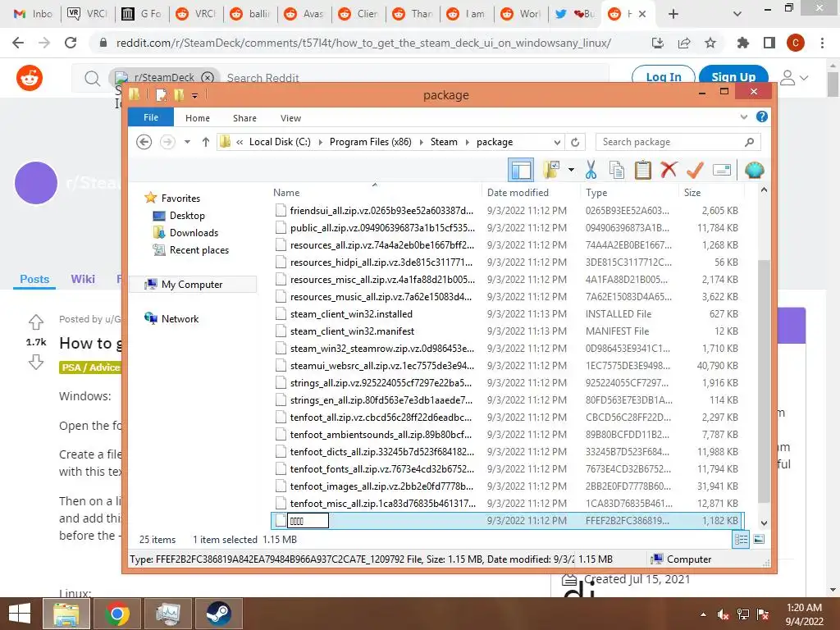The height and width of the screenshot is (630, 840).
Task: Click the Cut scissors icon in Explorer toolbar
Action: pos(591,171)
